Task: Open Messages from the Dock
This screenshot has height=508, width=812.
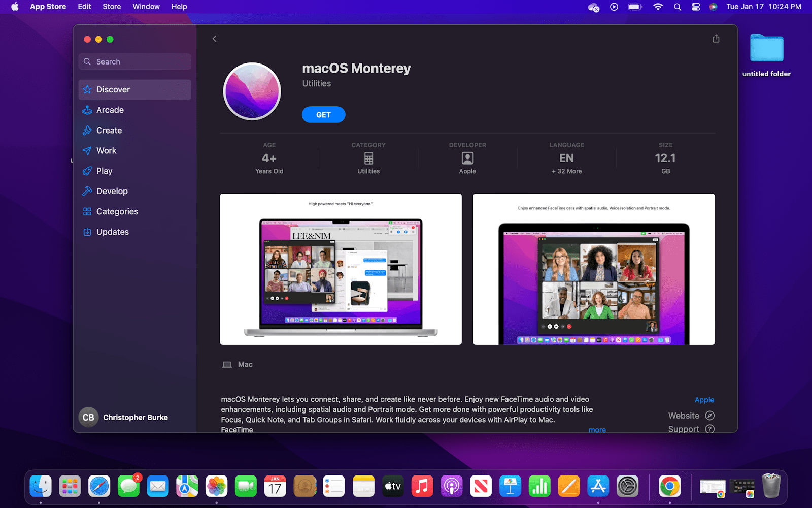Action: (129, 487)
